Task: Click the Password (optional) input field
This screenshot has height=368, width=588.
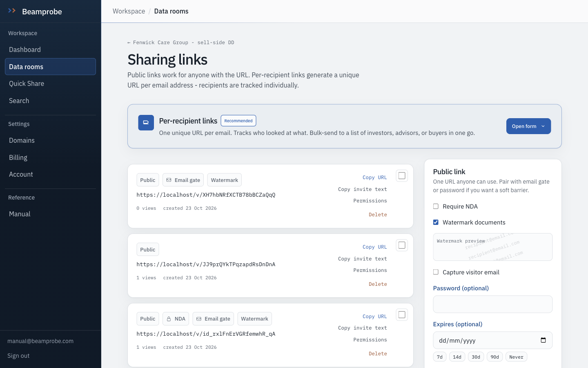Action: click(x=492, y=304)
